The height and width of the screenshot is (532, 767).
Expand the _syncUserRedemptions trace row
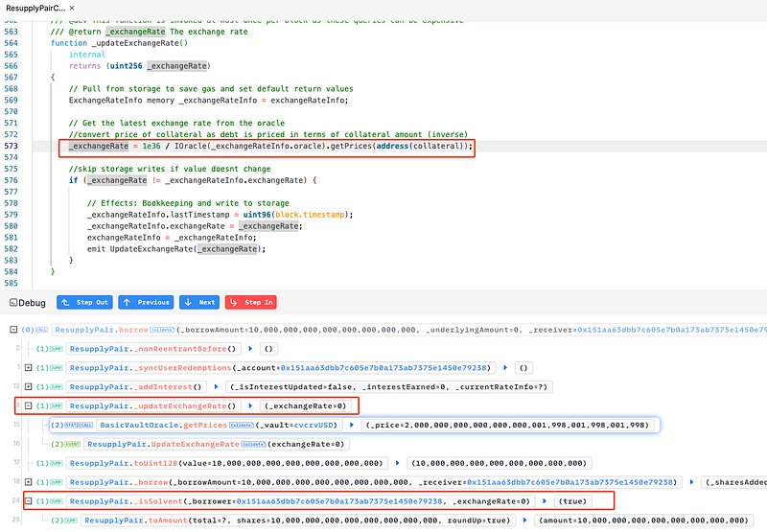[29, 367]
